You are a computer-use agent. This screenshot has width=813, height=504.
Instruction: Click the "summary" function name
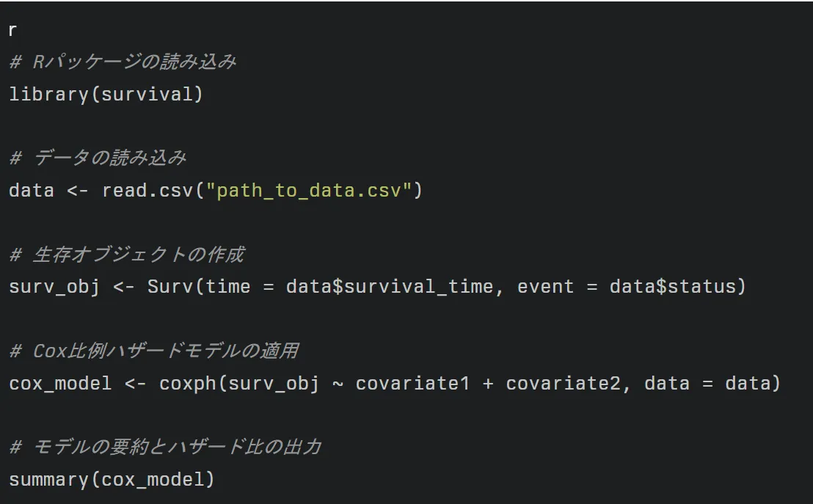coord(48,480)
